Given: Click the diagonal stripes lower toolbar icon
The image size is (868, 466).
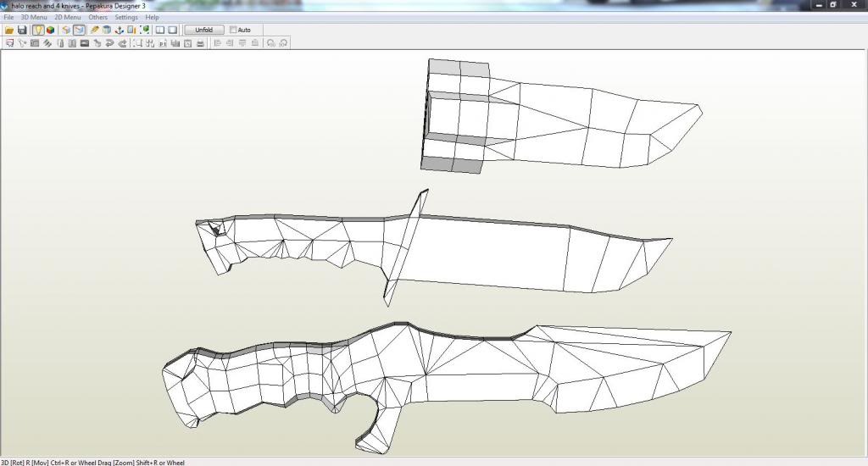Looking at the screenshot, I should 47,43.
